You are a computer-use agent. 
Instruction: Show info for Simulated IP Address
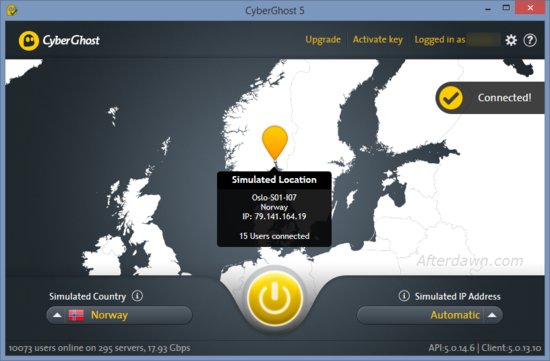click(404, 296)
